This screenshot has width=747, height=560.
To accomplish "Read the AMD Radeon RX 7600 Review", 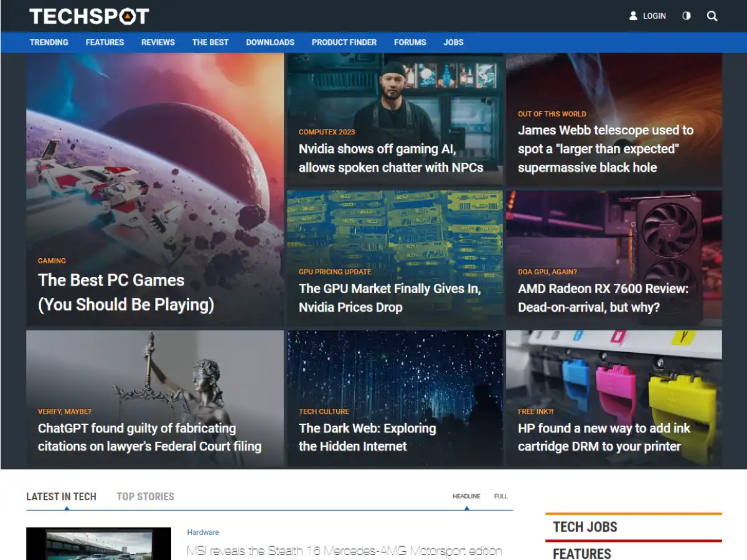I will point(603,297).
